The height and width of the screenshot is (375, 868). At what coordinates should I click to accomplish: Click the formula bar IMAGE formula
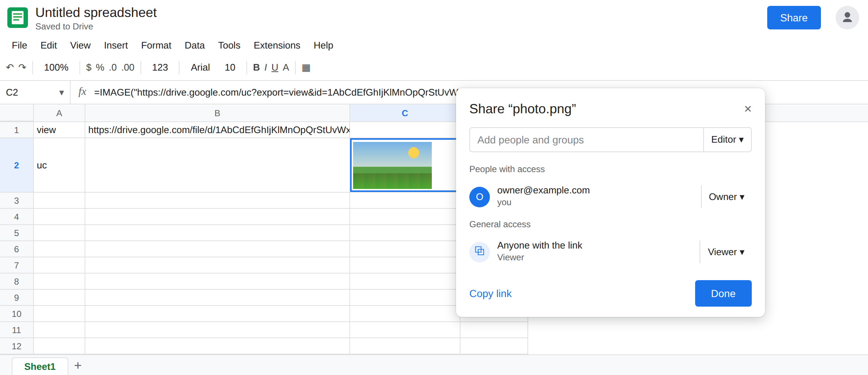tap(276, 92)
